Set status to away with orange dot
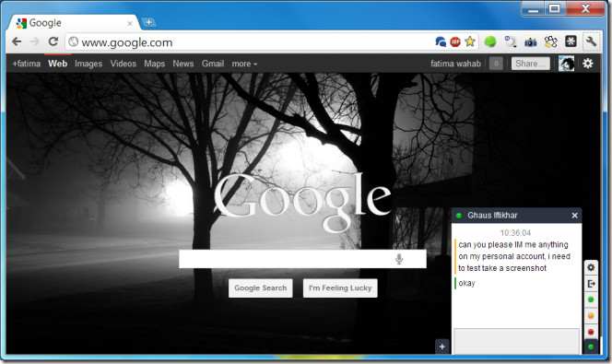Image resolution: width=612 pixels, height=364 pixels. [591, 316]
